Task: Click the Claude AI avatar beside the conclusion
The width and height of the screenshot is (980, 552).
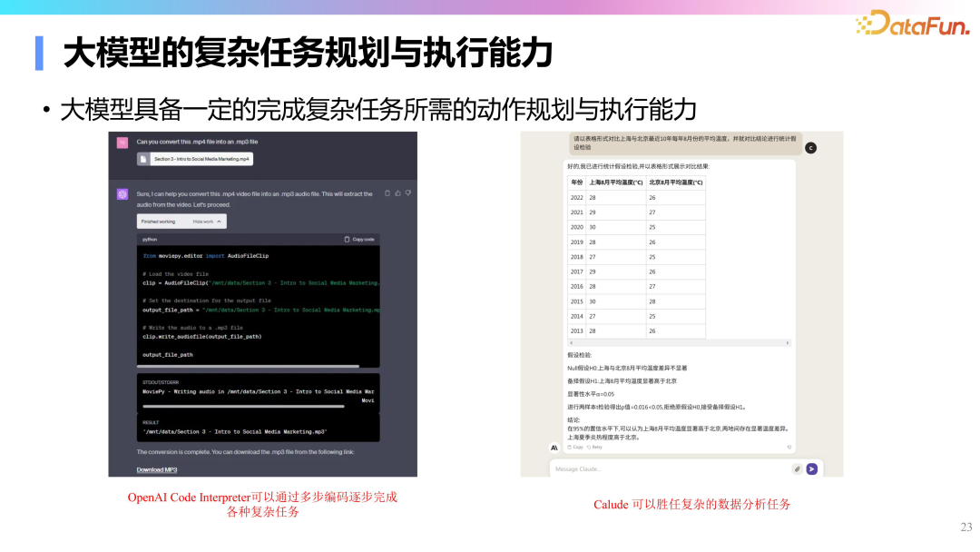Action: [x=554, y=447]
